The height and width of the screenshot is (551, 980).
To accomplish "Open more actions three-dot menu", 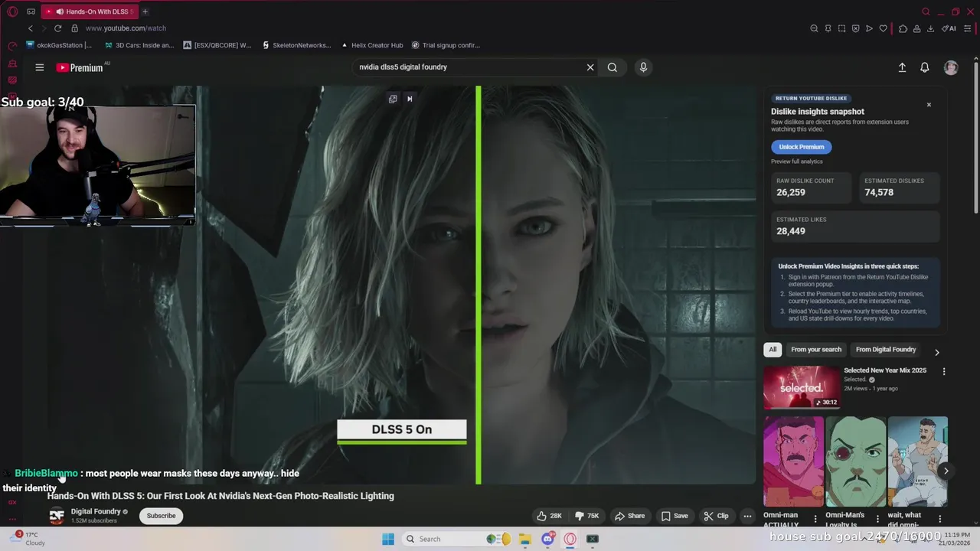I will [x=747, y=516].
